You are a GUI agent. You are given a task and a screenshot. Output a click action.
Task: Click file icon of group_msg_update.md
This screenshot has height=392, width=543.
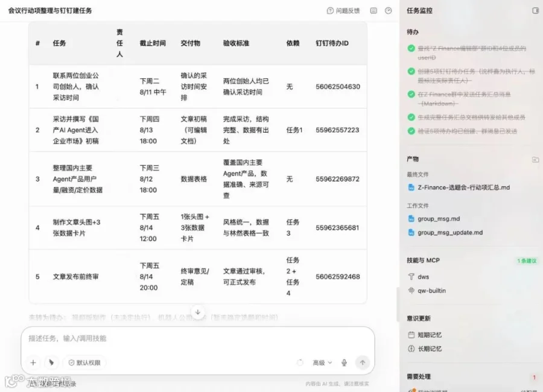[x=411, y=233]
